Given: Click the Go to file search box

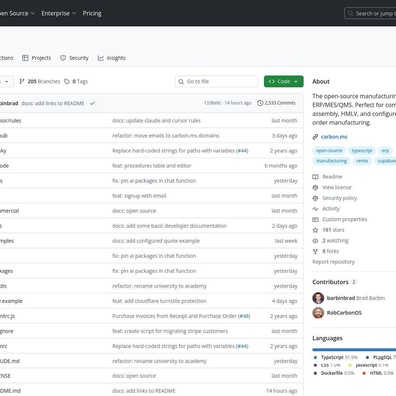Looking at the screenshot, I should pyautogui.click(x=216, y=81).
